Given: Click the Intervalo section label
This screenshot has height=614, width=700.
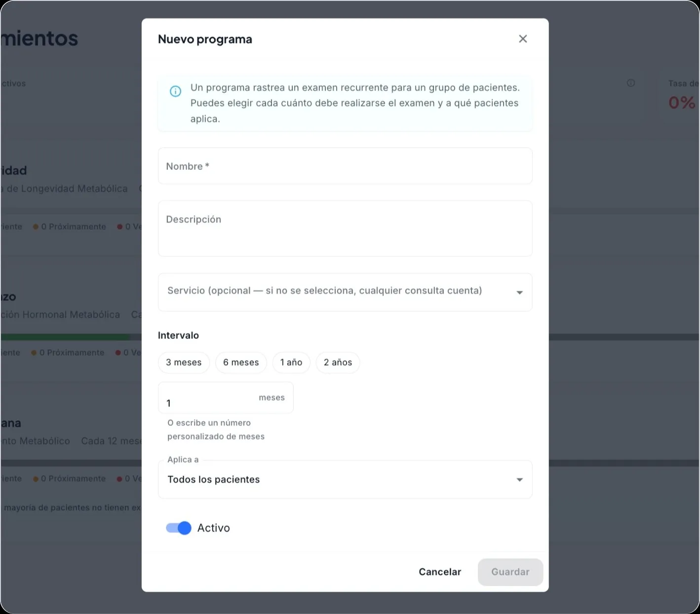Looking at the screenshot, I should (178, 335).
